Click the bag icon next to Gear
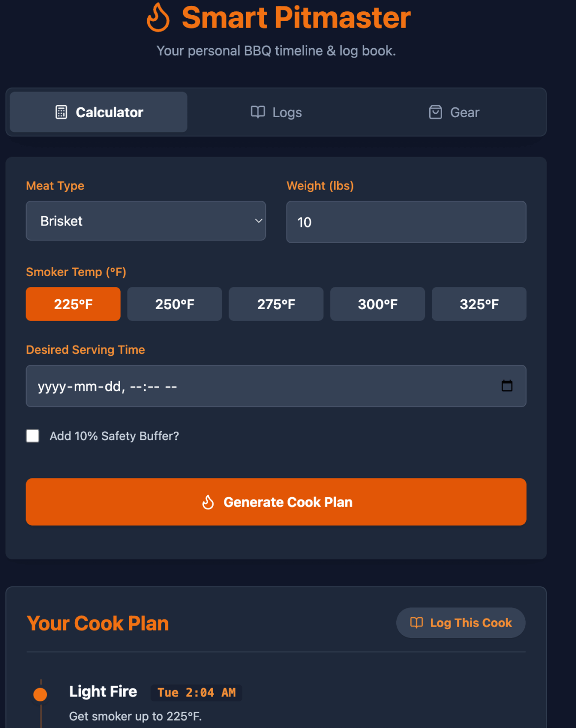 coord(435,112)
